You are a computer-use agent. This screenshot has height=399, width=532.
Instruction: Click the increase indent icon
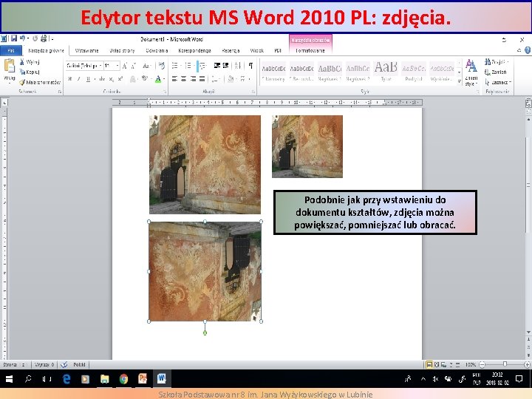225,66
